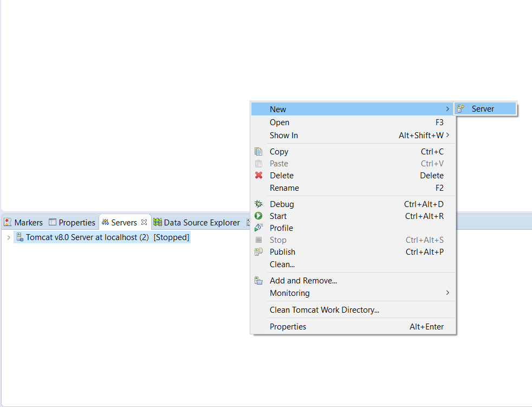Click the new Server submenu icon

(460, 109)
